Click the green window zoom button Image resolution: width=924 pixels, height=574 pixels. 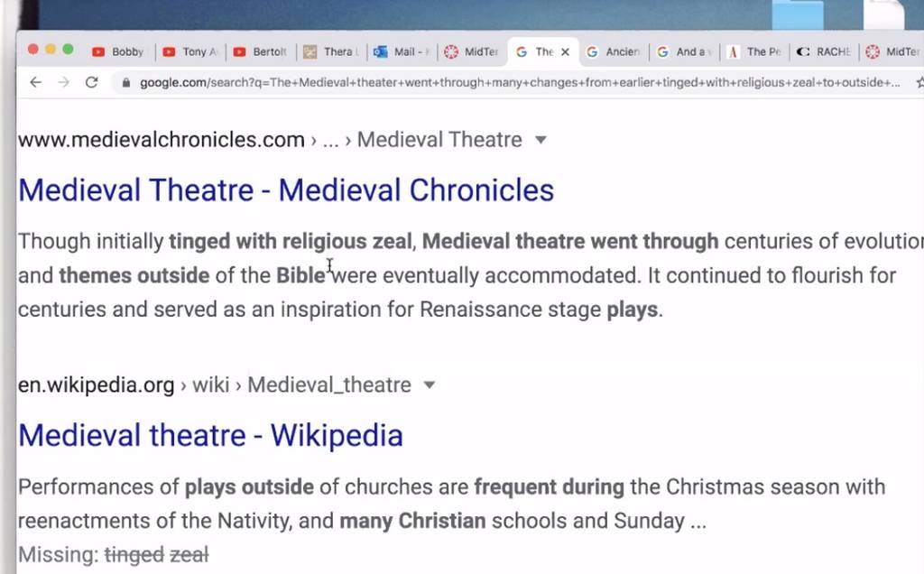(68, 50)
